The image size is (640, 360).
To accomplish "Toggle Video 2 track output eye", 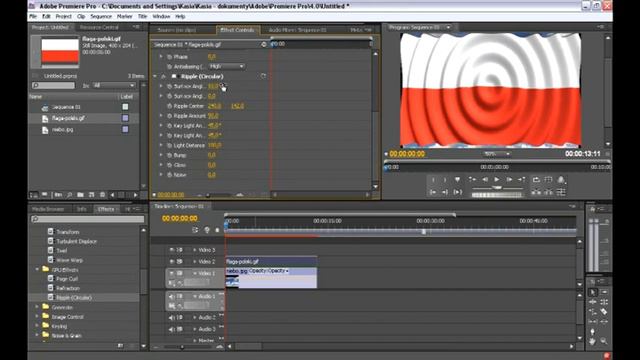I will coord(172,262).
